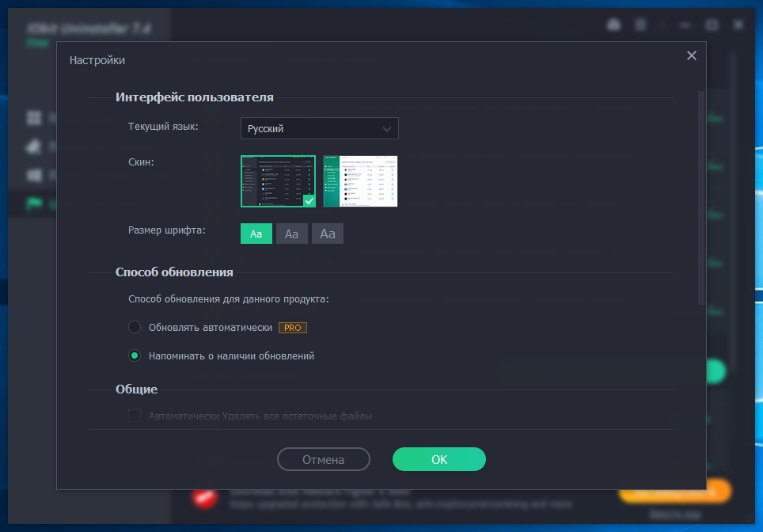Set the smallest font size Aa

(256, 234)
